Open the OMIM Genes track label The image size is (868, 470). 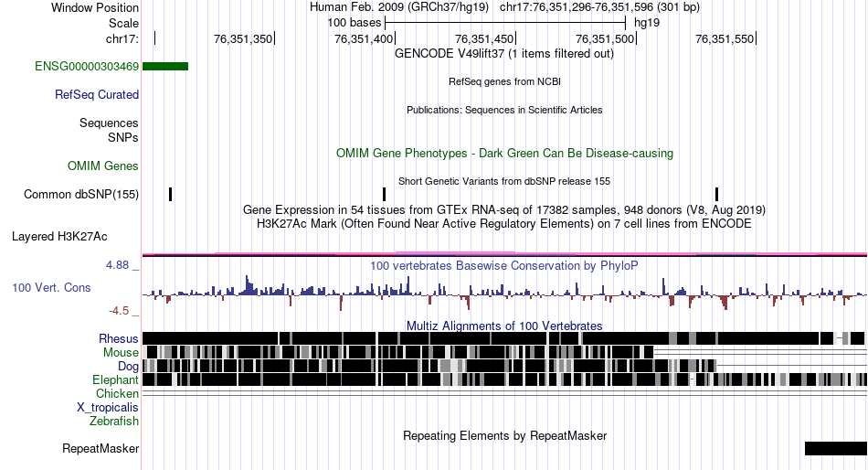(103, 166)
